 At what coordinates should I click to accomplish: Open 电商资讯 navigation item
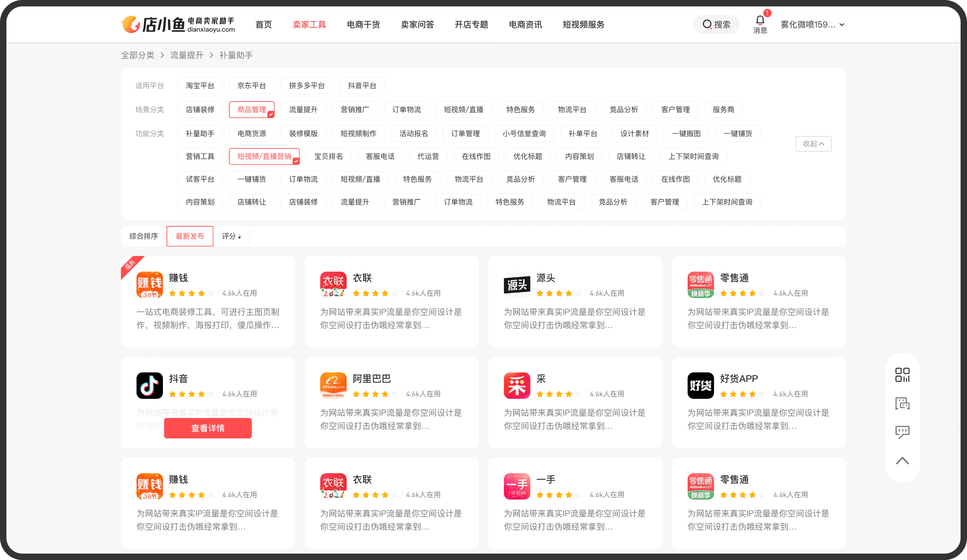pos(526,24)
